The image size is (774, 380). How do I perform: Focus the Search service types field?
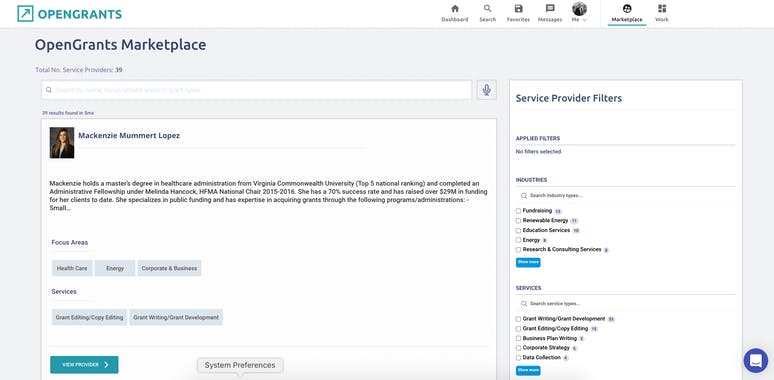pos(625,304)
